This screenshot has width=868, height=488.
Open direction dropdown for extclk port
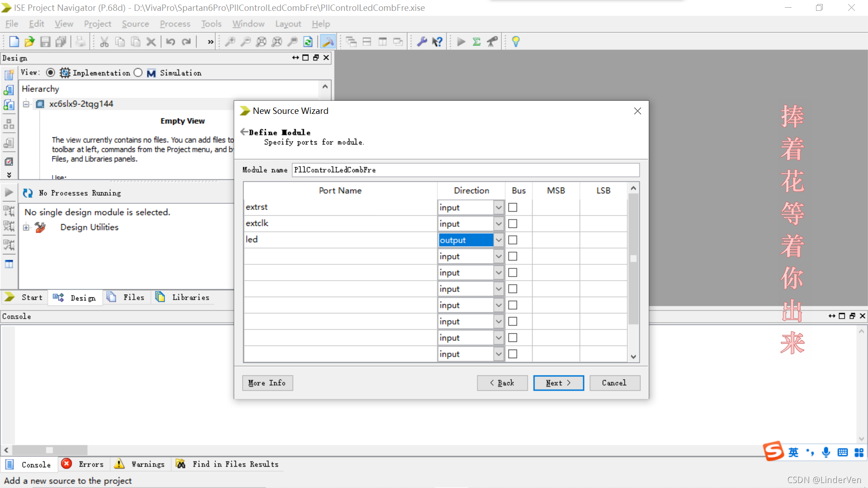[498, 224]
